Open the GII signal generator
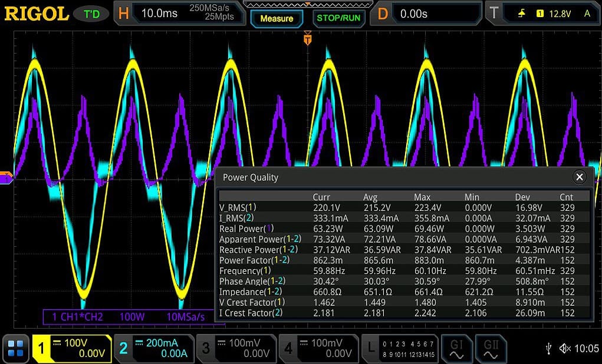The width and height of the screenshot is (602, 364). (491, 348)
